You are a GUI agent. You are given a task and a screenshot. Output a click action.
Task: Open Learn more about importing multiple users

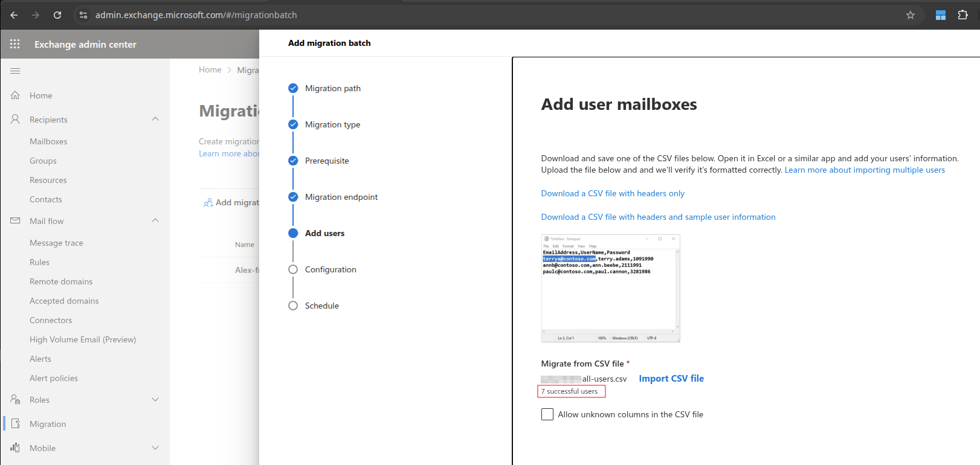[865, 170]
